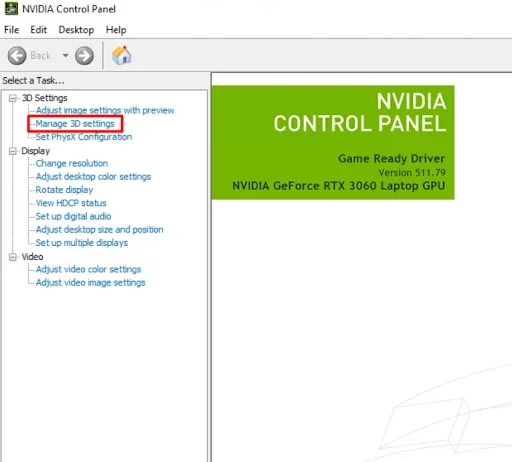Open Change resolution
The image size is (512, 462).
coord(72,163)
